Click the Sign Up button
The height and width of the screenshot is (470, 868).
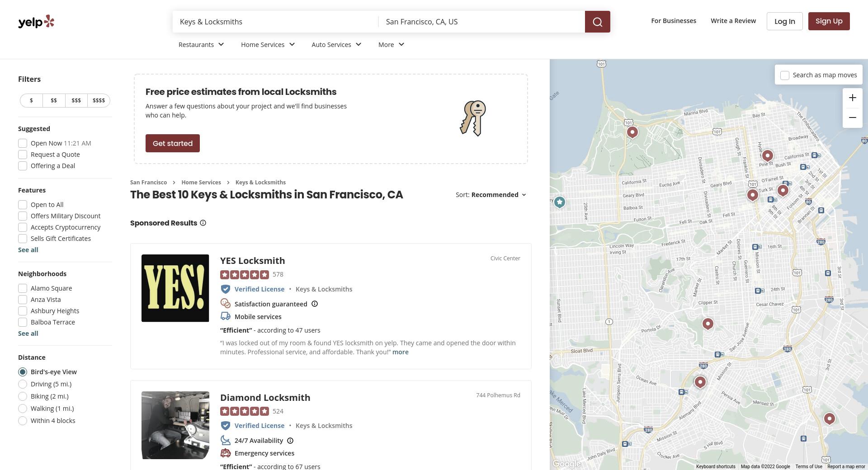click(x=829, y=21)
